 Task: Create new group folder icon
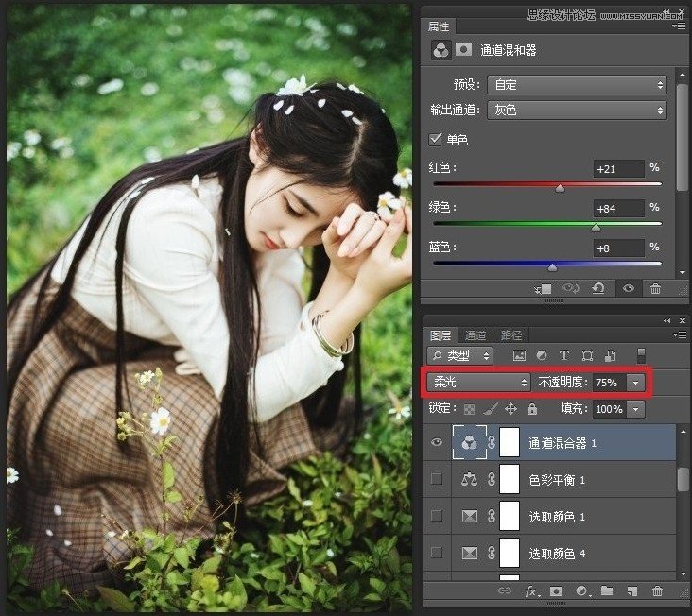tap(607, 590)
